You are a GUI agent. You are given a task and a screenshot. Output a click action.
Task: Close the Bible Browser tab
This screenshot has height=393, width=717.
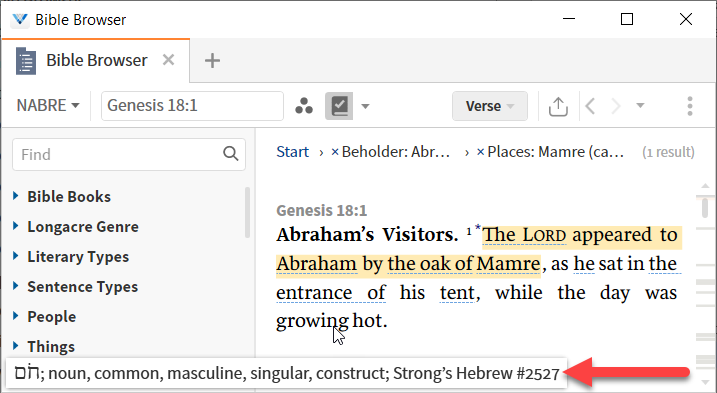pyautogui.click(x=169, y=60)
